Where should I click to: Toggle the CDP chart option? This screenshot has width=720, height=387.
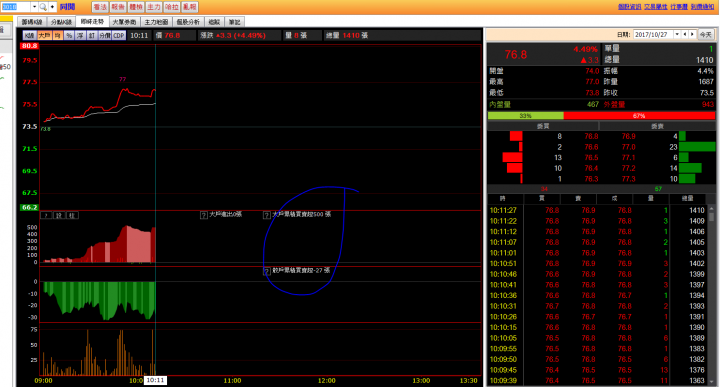[119, 35]
